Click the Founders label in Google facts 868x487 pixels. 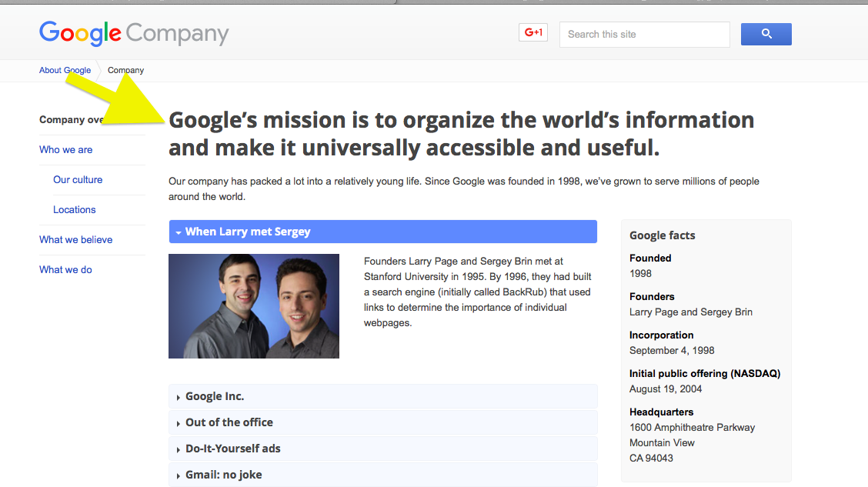click(x=652, y=297)
